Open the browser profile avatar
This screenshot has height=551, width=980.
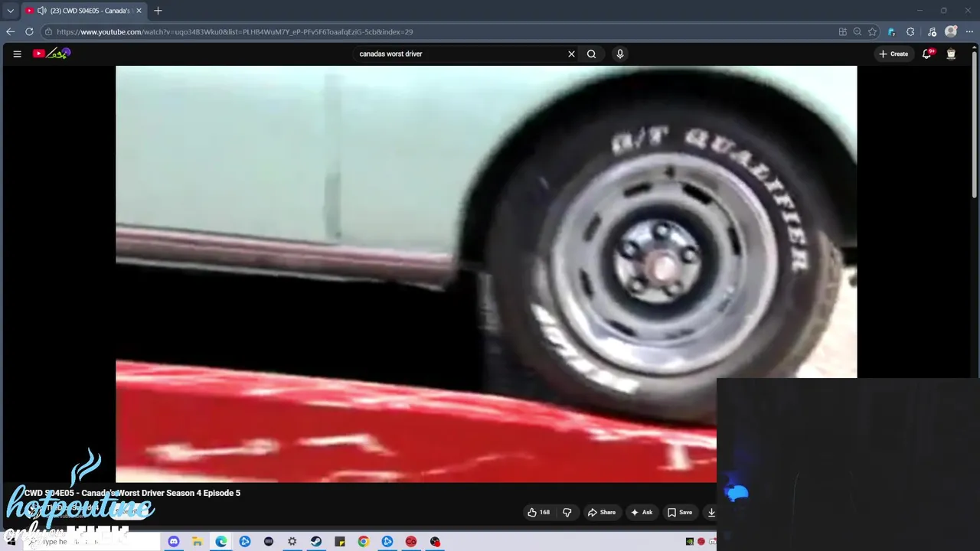[x=951, y=31]
